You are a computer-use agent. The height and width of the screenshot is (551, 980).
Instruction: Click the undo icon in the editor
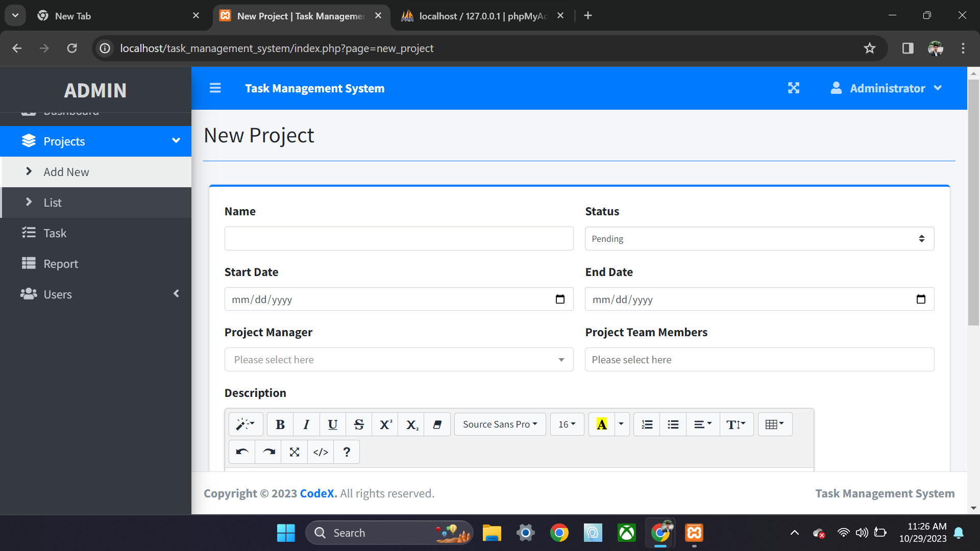point(241,452)
